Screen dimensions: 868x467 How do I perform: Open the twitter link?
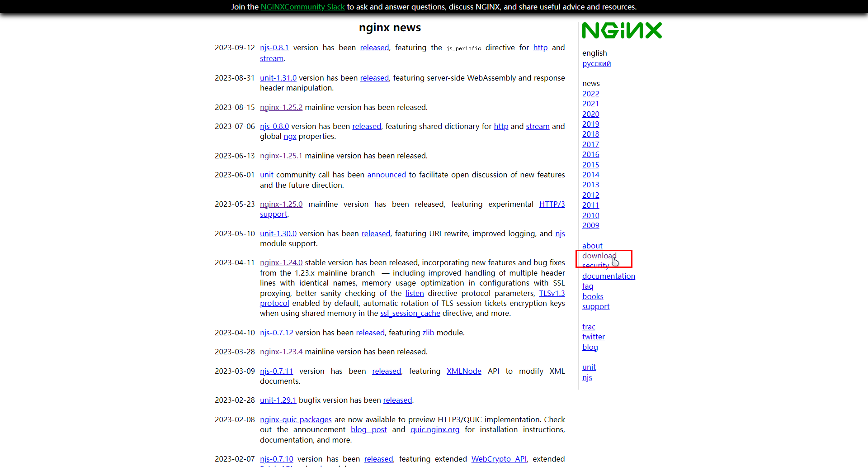click(x=593, y=337)
